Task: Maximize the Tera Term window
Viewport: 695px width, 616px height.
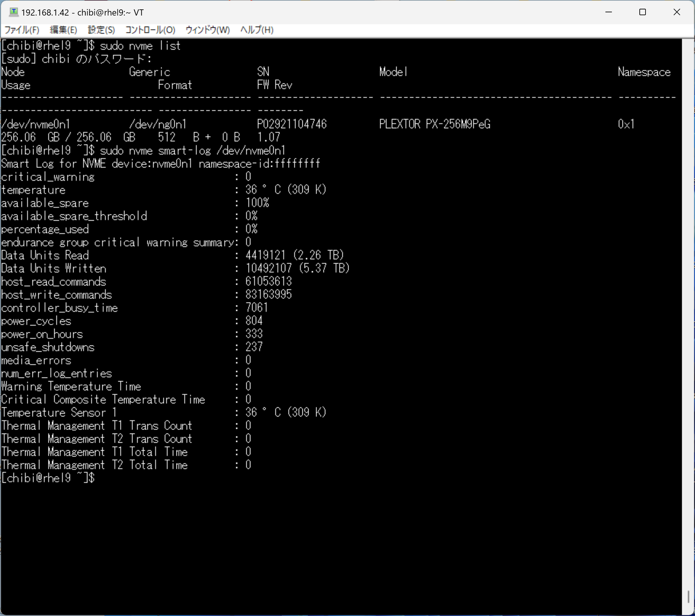Action: [x=642, y=12]
